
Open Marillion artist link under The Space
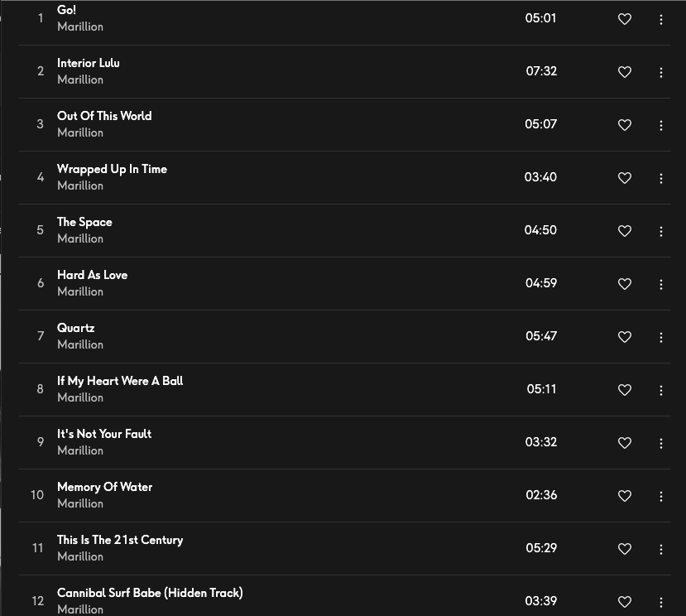pyautogui.click(x=80, y=238)
